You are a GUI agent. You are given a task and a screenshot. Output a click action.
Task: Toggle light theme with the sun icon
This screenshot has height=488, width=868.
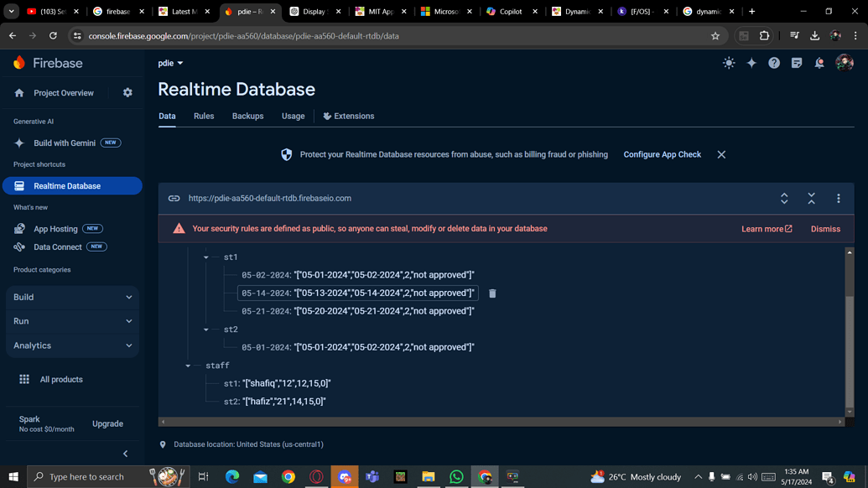(729, 62)
